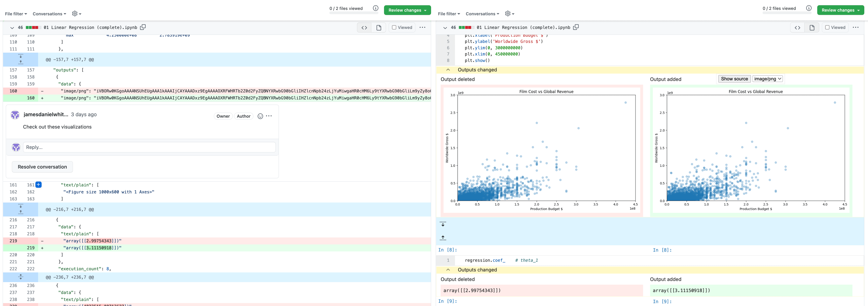Screen dimensions: 868x306
Task: Click Resolve conversation button
Action: [42, 167]
